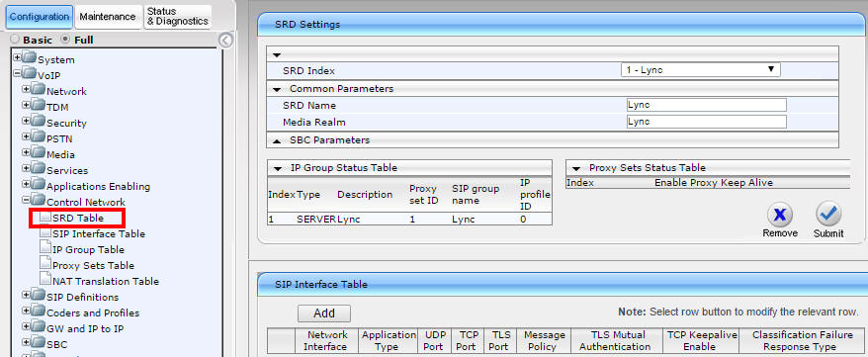Click the Submit checkmark icon
The image size is (868, 357).
[828, 215]
